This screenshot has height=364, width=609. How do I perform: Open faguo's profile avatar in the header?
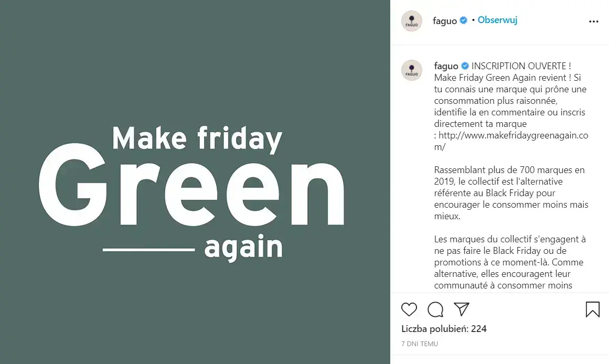pyautogui.click(x=411, y=21)
